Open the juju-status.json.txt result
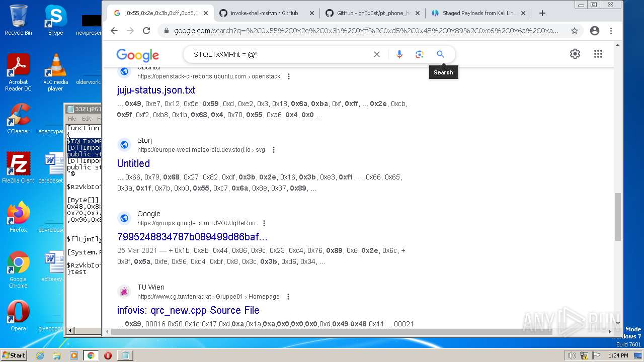 pos(156,90)
